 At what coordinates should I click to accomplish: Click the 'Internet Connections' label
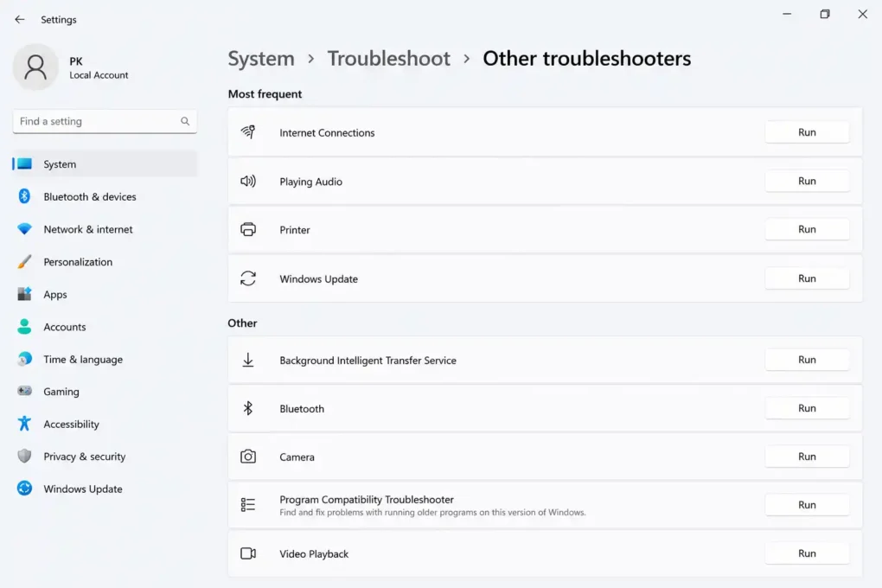pos(327,133)
